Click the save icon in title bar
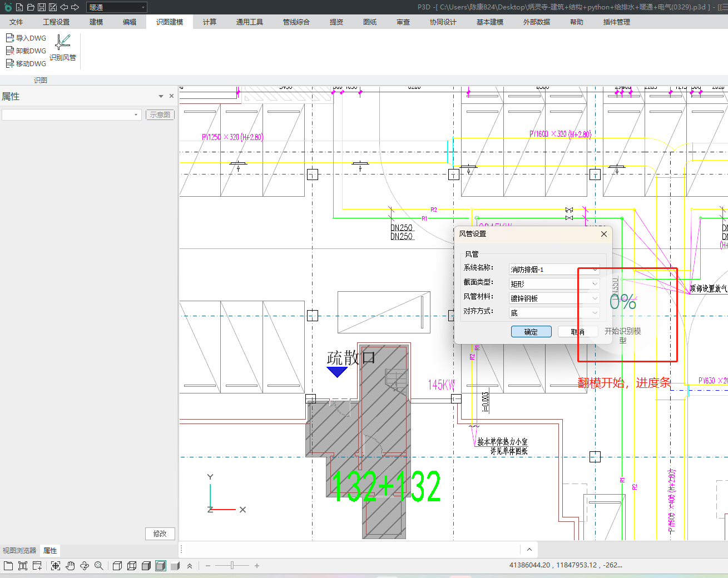 click(42, 7)
